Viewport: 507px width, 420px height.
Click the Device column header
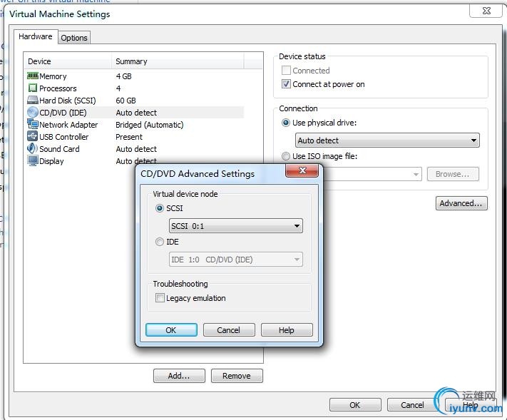(x=68, y=61)
